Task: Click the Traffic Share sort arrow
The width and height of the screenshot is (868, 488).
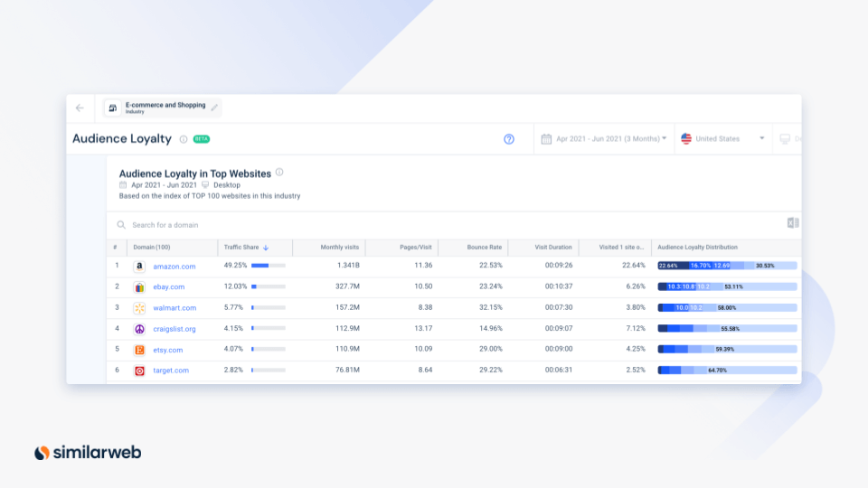Action: (266, 248)
